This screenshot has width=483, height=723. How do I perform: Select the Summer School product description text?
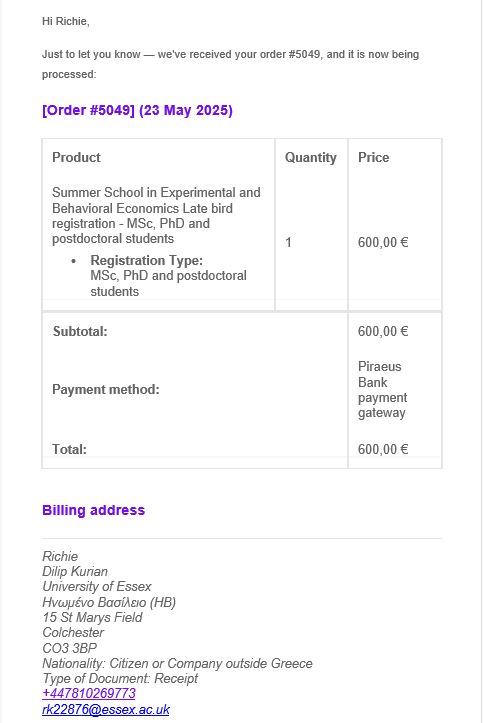click(x=156, y=215)
